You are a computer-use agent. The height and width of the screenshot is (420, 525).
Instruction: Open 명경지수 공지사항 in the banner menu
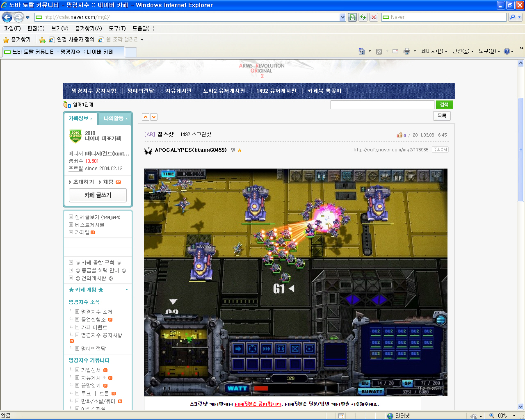[94, 91]
